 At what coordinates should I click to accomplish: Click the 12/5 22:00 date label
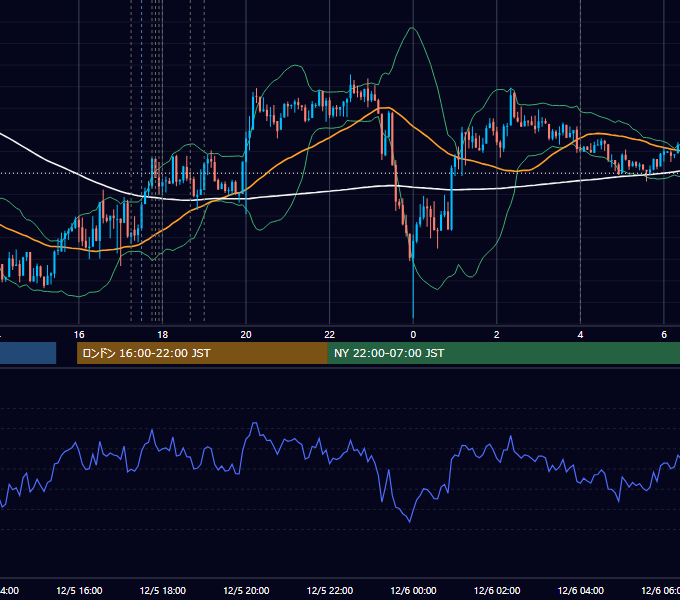[330, 590]
